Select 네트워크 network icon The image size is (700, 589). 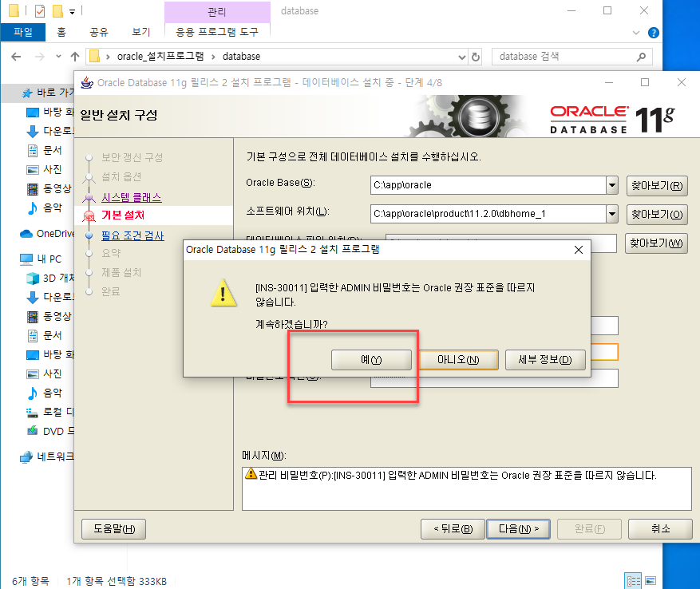(x=26, y=457)
